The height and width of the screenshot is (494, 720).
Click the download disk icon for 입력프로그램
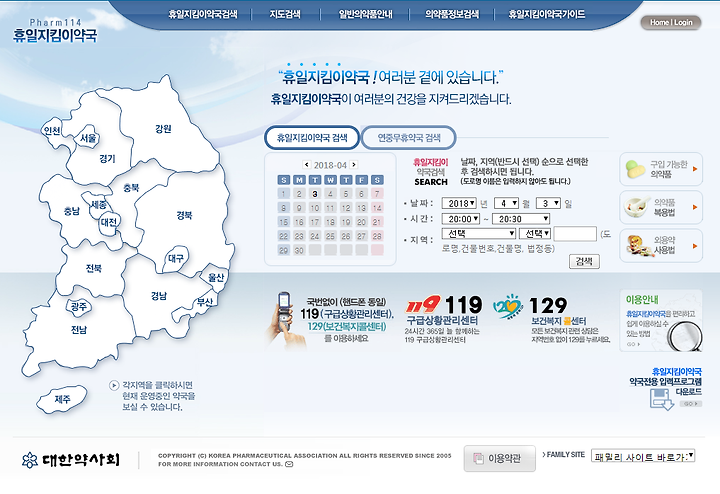pyautogui.click(x=661, y=399)
